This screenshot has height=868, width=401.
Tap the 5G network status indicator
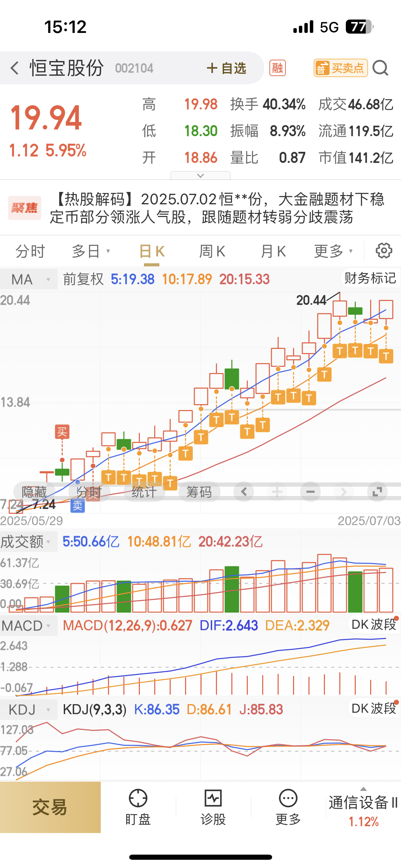pyautogui.click(x=329, y=27)
